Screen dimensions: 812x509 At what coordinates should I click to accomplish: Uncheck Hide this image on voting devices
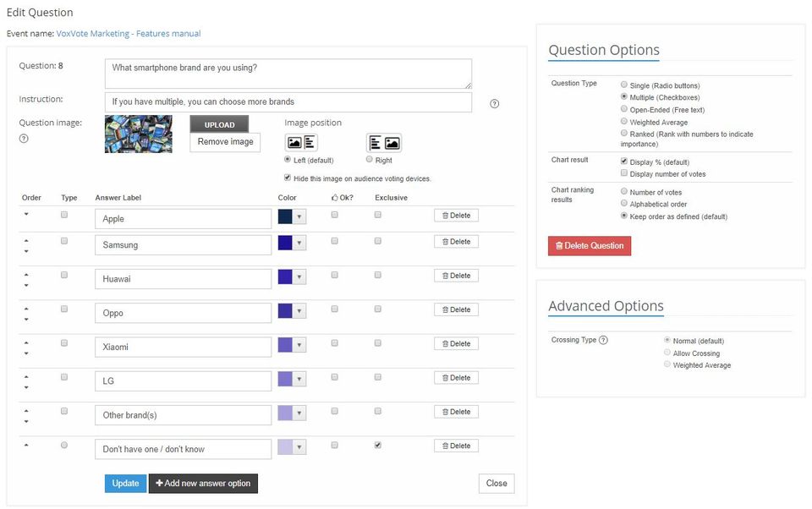pyautogui.click(x=288, y=178)
